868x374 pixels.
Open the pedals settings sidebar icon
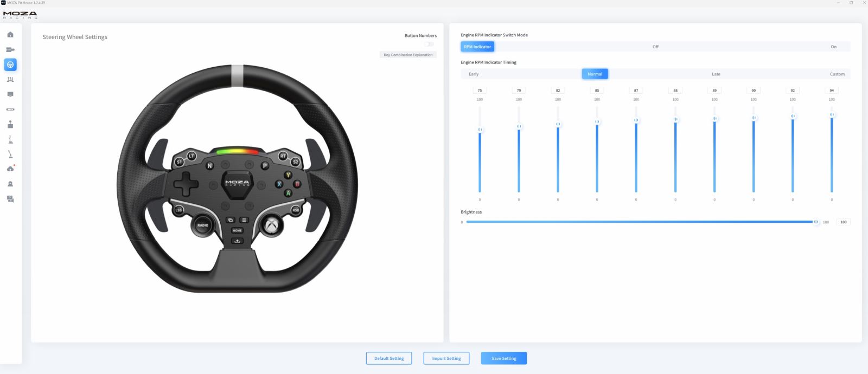[10, 80]
